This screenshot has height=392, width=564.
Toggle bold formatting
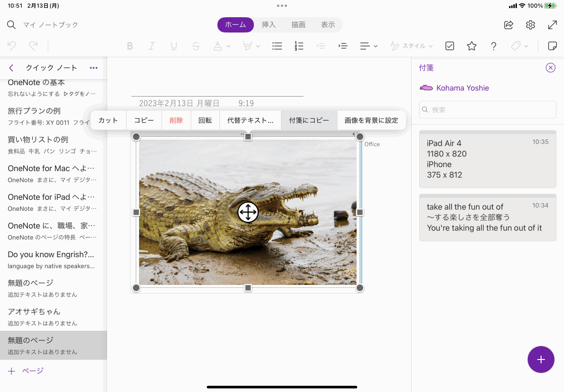click(x=130, y=46)
